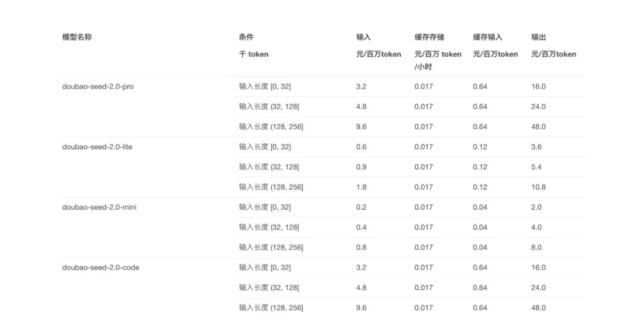Click the 条件 column header
The width and height of the screenshot is (644, 324).
[x=246, y=37]
